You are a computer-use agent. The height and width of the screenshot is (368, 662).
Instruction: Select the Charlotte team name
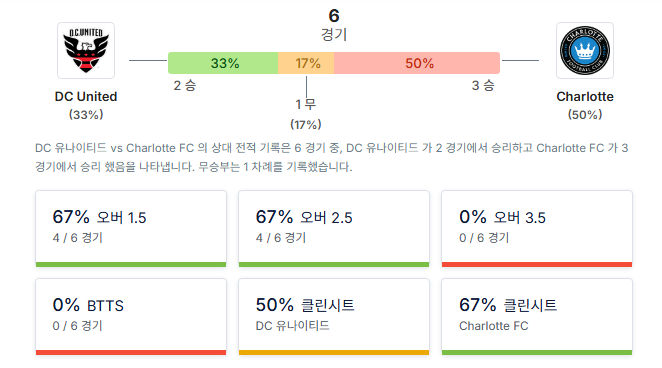[585, 97]
